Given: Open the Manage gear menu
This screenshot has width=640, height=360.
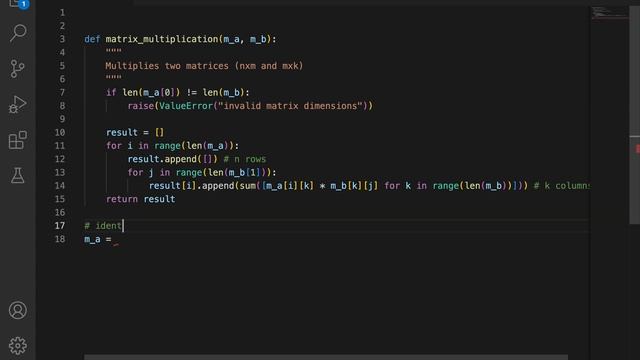Looking at the screenshot, I should (x=18, y=346).
